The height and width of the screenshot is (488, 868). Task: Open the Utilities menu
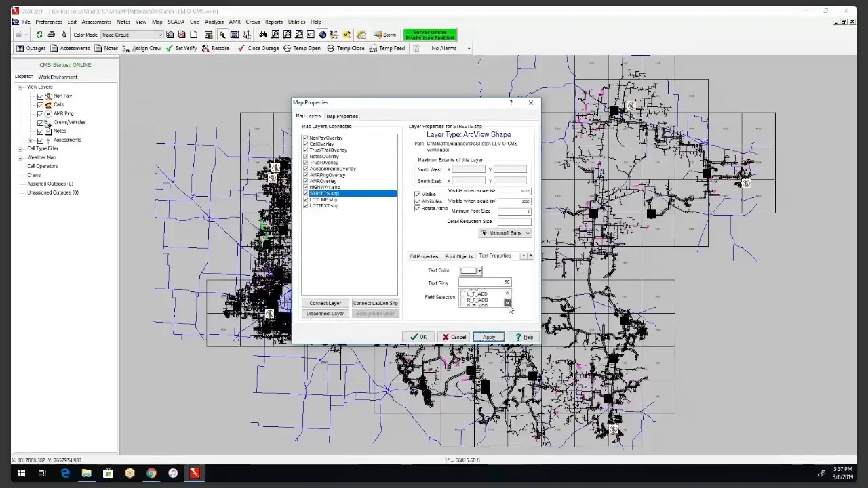point(296,22)
